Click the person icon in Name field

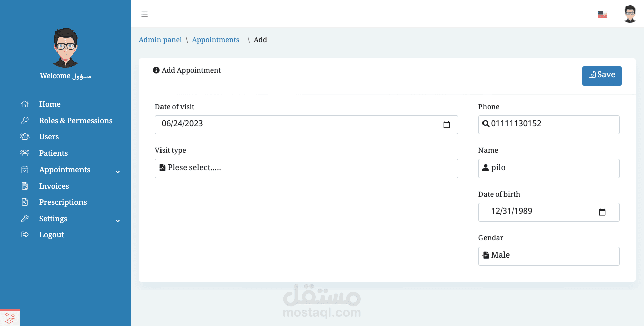[x=486, y=168]
